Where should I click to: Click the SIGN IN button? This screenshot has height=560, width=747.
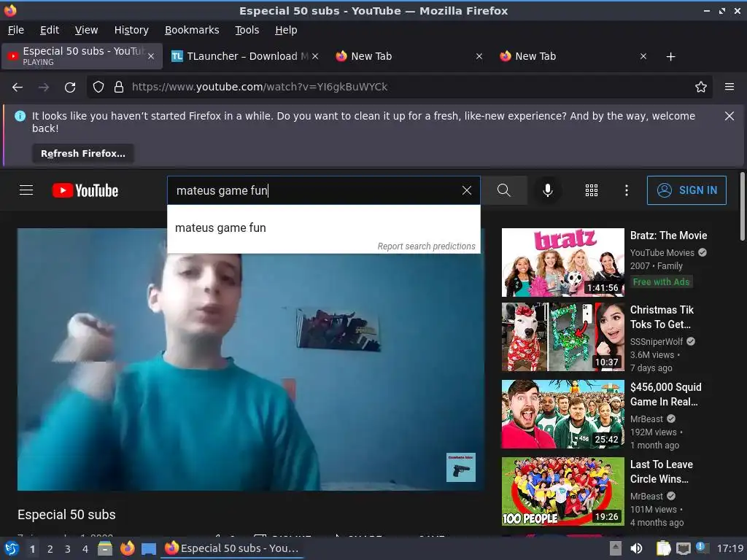coord(686,190)
